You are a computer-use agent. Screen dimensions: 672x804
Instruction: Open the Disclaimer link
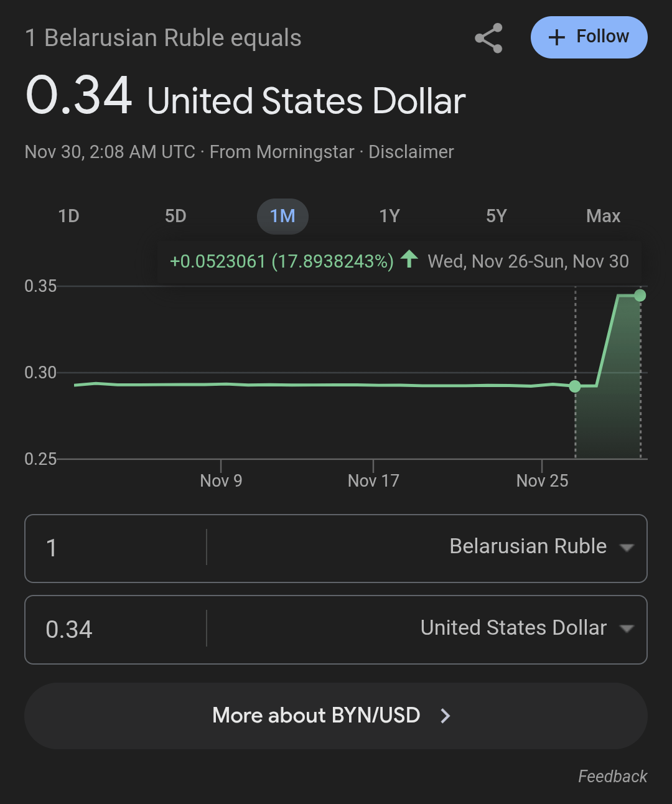click(411, 152)
